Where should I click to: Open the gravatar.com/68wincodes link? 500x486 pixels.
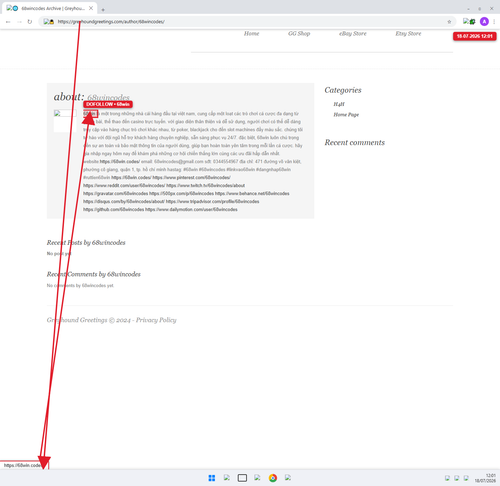coord(116,194)
